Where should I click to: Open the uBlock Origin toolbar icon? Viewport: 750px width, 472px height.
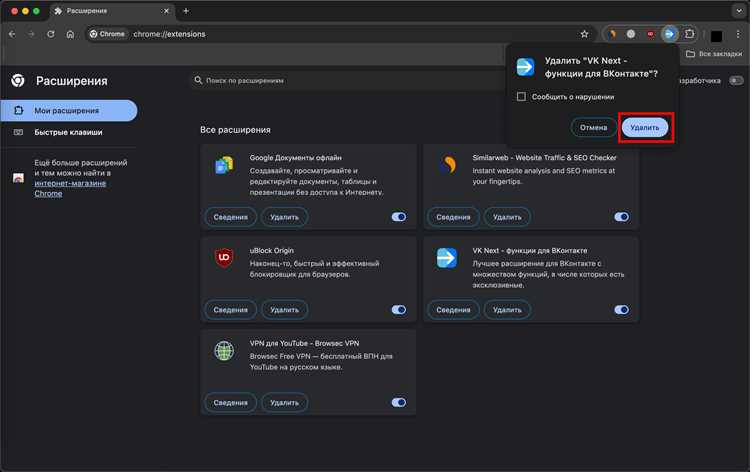pyautogui.click(x=651, y=34)
